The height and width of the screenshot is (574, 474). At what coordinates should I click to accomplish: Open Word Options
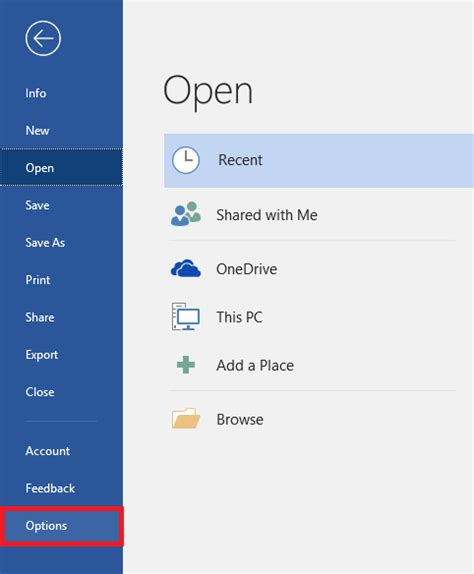tap(61, 526)
